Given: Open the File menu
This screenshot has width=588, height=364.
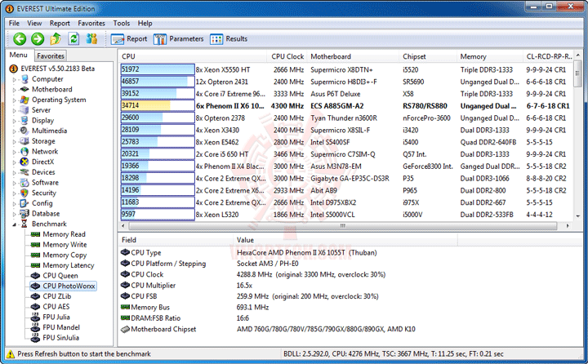Looking at the screenshot, I should point(14,23).
